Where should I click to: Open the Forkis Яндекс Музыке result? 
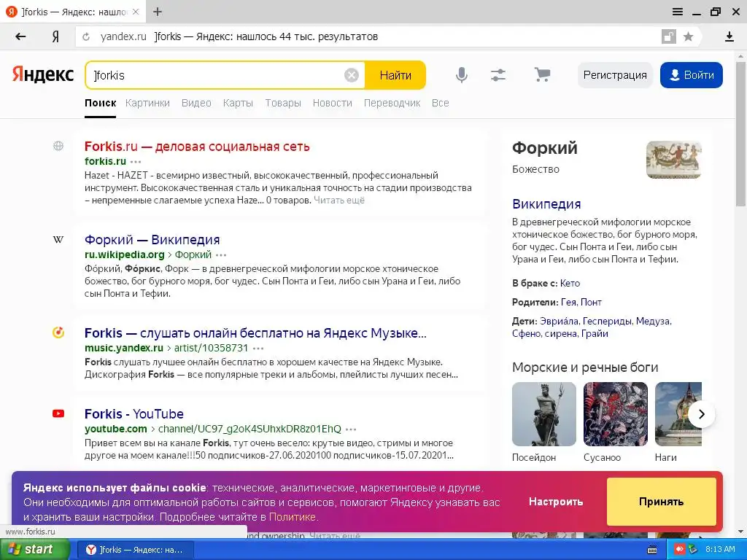tap(255, 332)
